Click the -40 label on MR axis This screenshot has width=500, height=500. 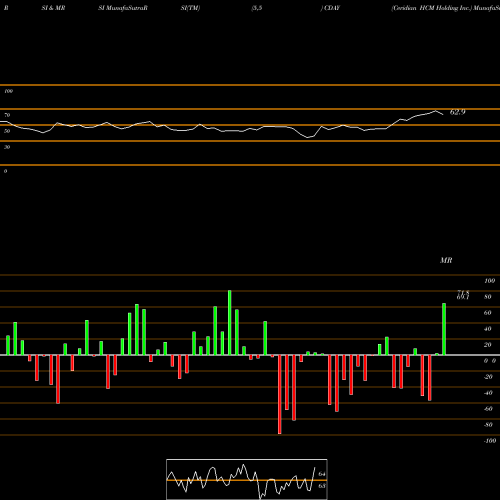488,393
